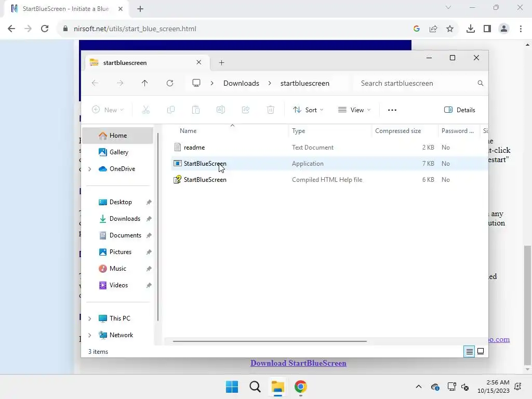
Task: Click the Google icon in address bar
Action: (x=417, y=29)
